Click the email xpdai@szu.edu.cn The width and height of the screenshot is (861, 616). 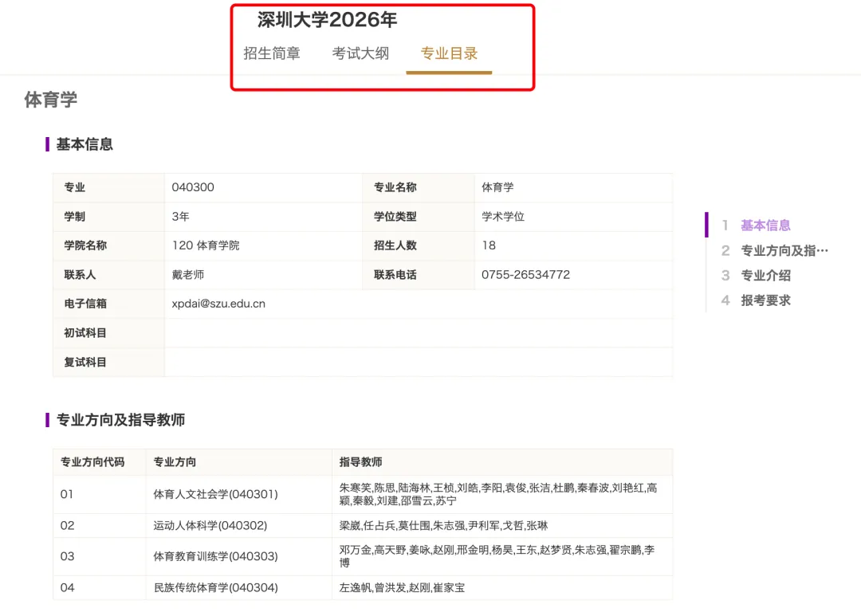pos(218,304)
